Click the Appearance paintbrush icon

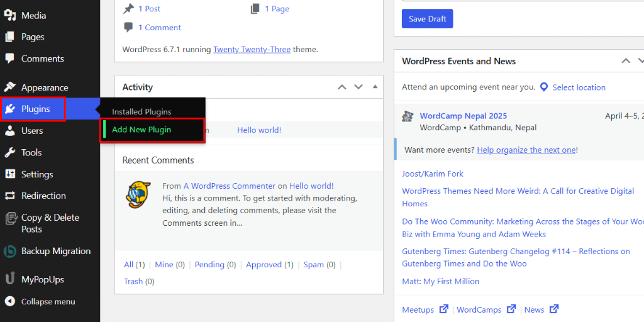pos(10,87)
